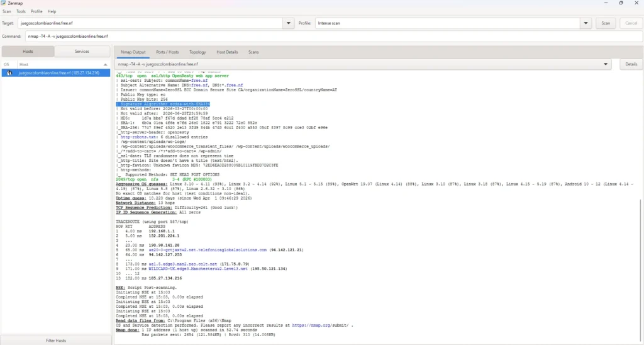Screen dimensions: 644x345
Task: Click the Filter Hosts button
Action: point(56,341)
